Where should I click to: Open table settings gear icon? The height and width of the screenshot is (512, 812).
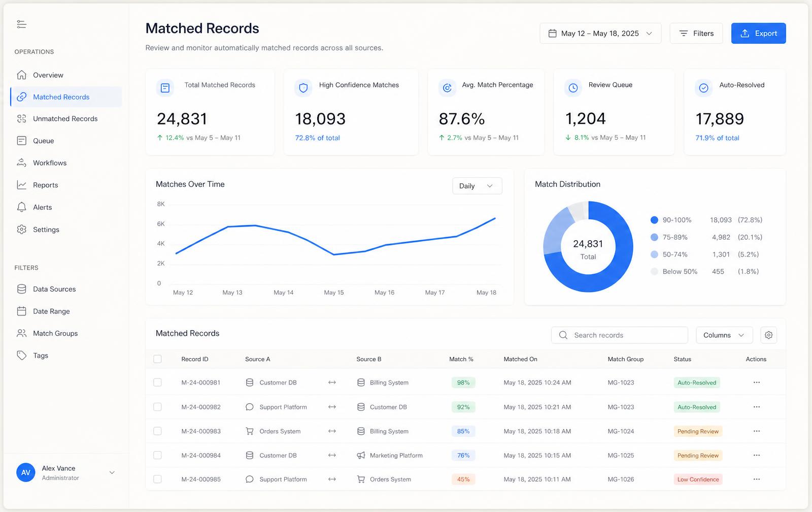click(x=768, y=335)
